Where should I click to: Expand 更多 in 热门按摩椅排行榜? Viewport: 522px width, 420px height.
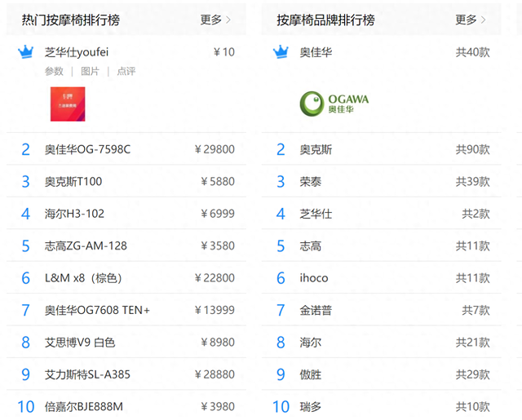click(215, 20)
